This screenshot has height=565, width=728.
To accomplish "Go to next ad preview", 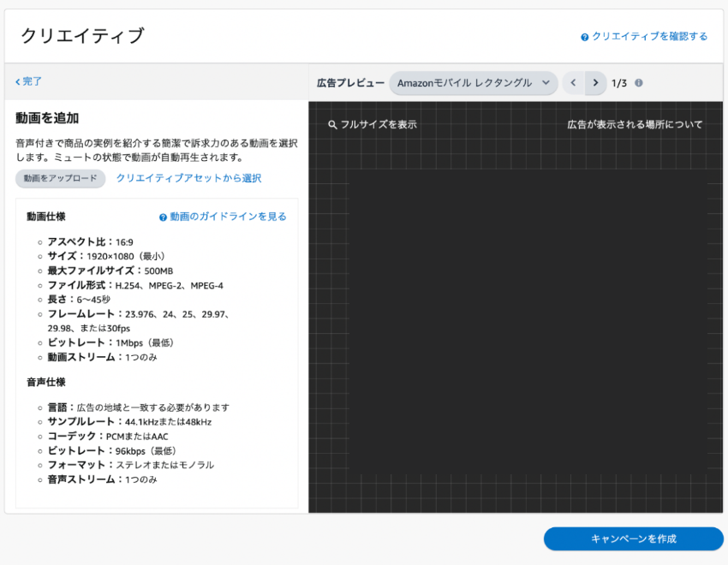I will [596, 83].
